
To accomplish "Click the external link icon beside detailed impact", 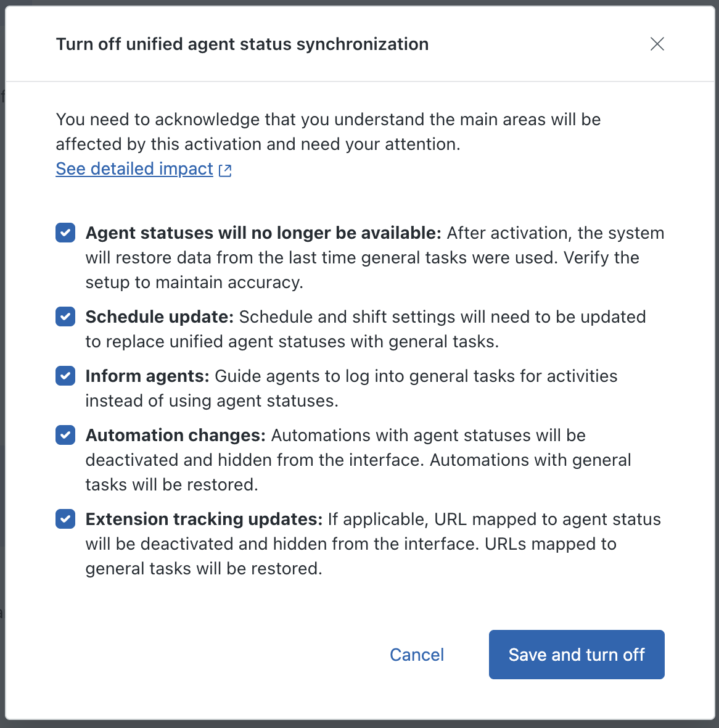I will pos(225,170).
